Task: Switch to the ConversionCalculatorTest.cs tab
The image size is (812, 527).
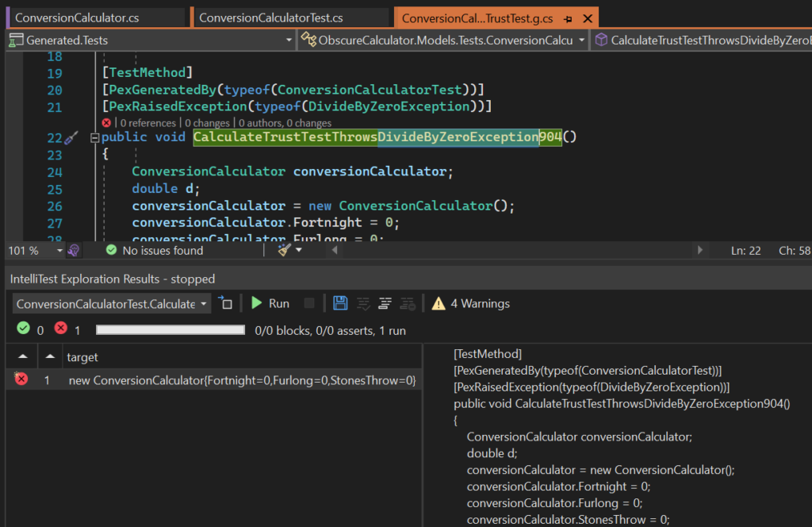Action: click(x=274, y=17)
